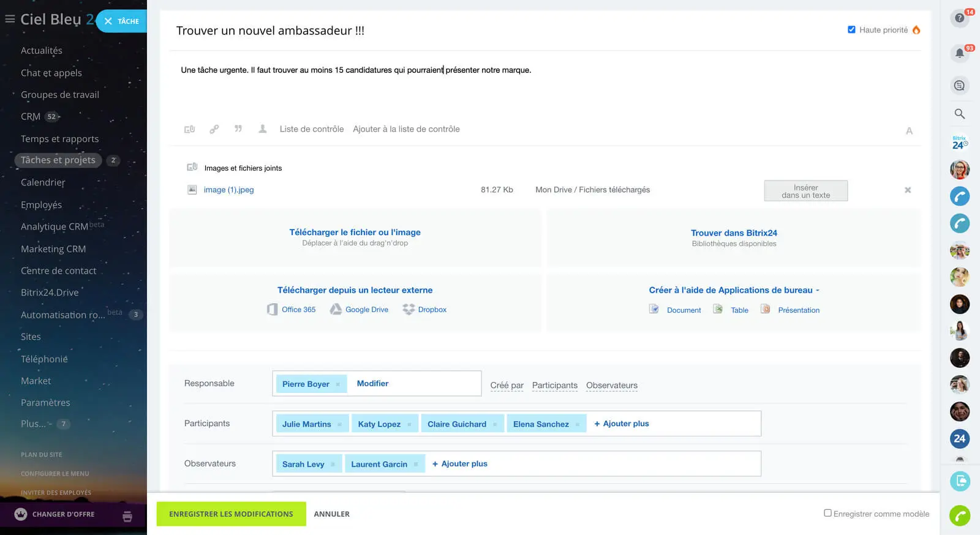Go to CRM in the left menu
980x535 pixels.
coord(31,116)
